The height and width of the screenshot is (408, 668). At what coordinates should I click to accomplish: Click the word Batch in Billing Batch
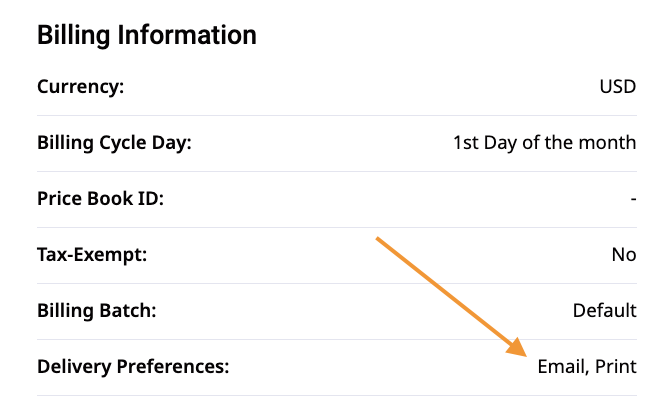(x=127, y=310)
